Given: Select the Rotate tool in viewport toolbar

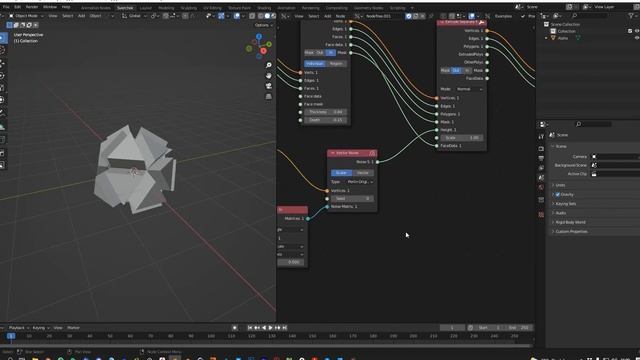Looking at the screenshot, I should click(x=3, y=76).
